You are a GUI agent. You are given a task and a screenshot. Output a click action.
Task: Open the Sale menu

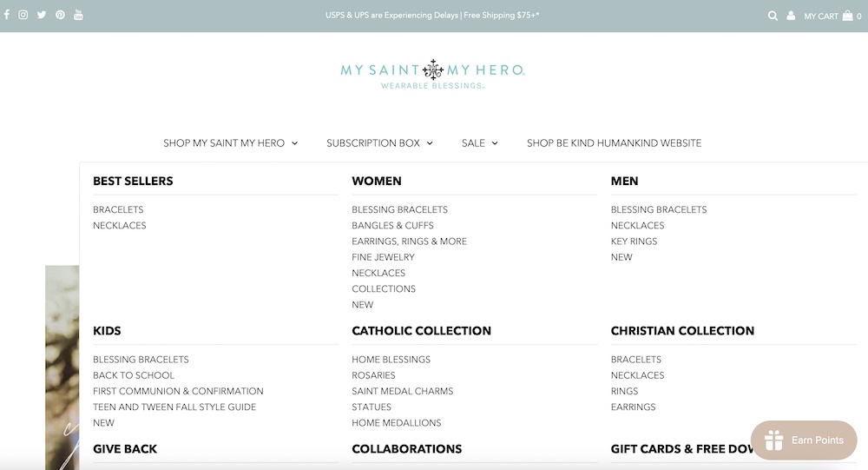click(473, 143)
